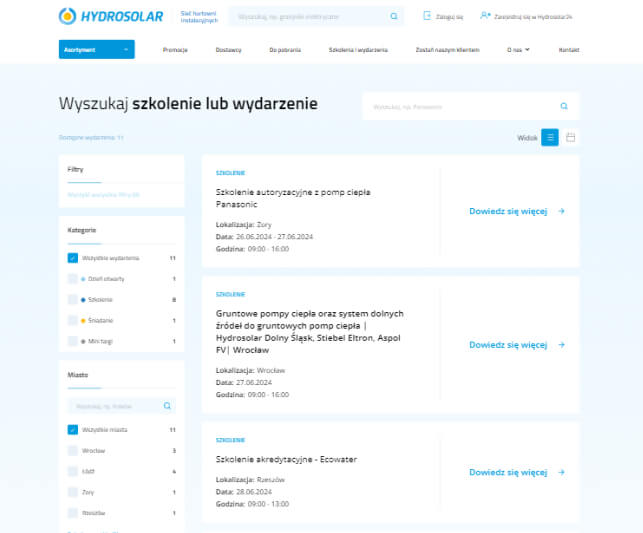Switch to list view
The image size is (643, 533).
(x=550, y=137)
